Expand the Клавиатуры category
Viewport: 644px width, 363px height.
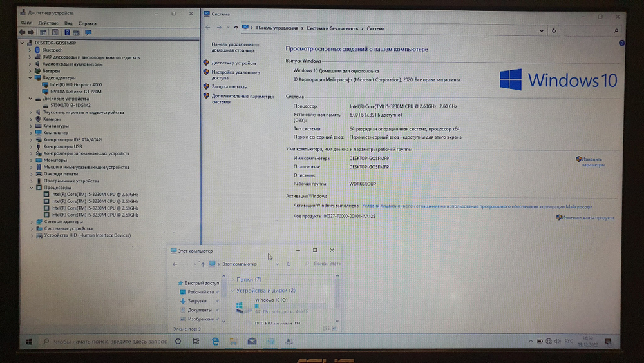[x=31, y=126]
